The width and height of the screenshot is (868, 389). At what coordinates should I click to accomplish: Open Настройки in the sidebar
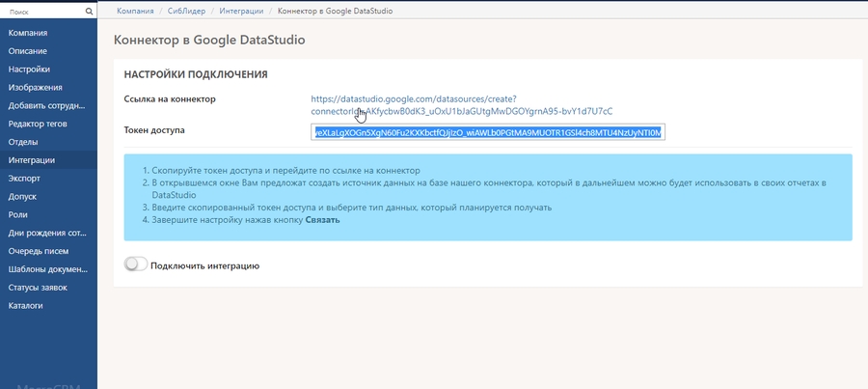pyautogui.click(x=29, y=69)
